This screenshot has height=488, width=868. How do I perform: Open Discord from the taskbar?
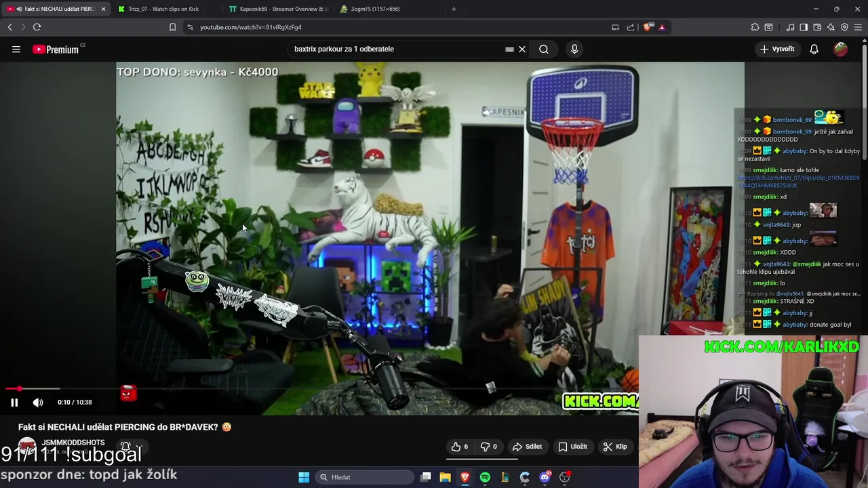pyautogui.click(x=545, y=477)
